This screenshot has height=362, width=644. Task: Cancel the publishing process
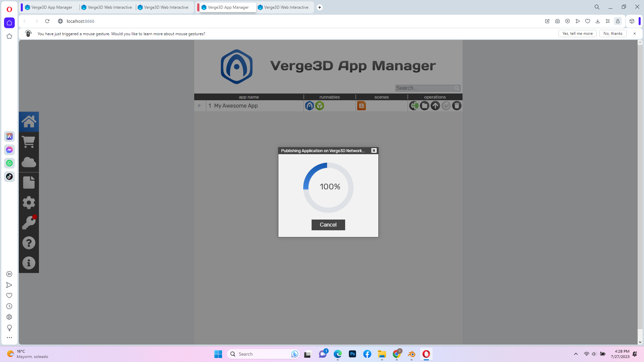click(328, 225)
